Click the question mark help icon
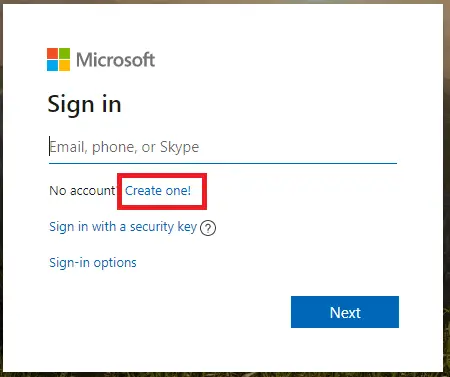This screenshot has width=450, height=377. coord(208,228)
